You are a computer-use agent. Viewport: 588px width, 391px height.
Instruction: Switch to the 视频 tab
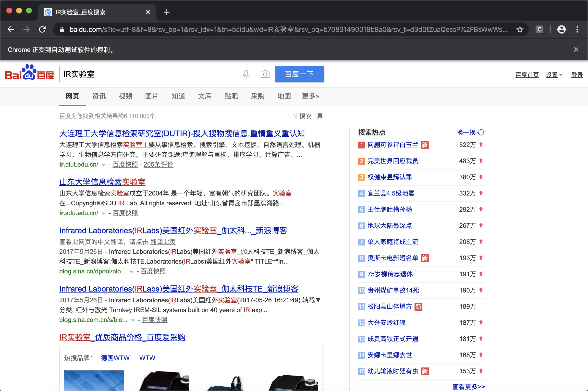125,96
